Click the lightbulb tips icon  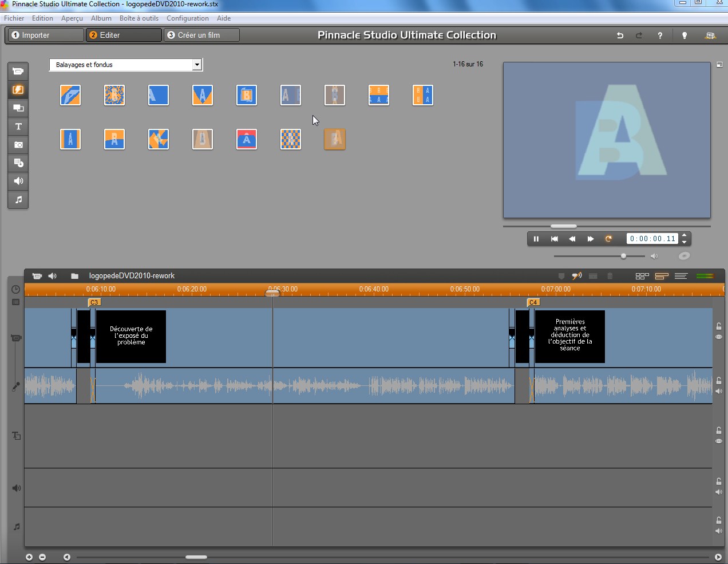click(x=684, y=36)
